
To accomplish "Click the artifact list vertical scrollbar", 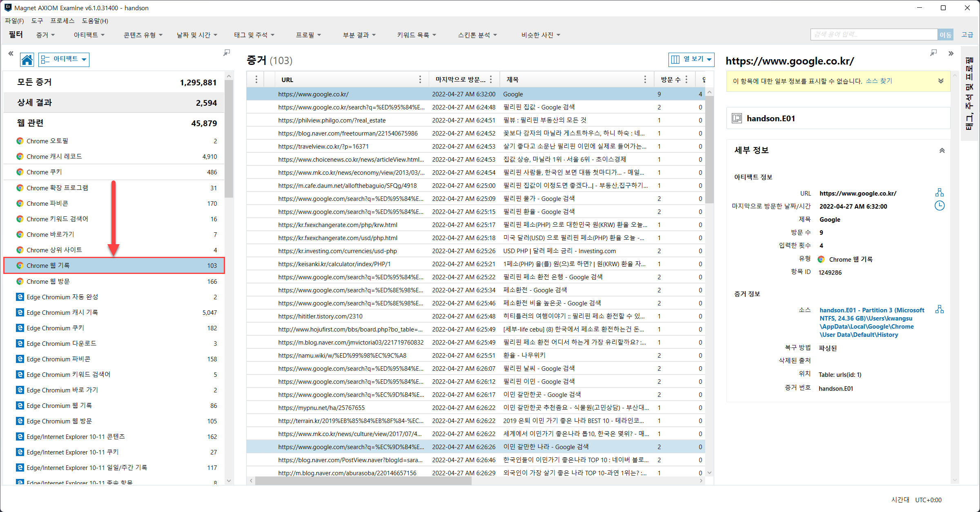I will point(229,139).
